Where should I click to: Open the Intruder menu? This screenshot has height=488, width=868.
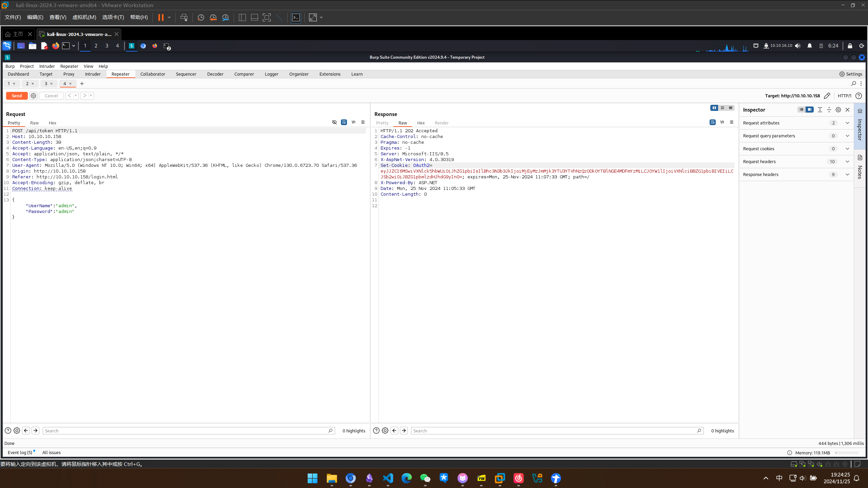coord(47,66)
